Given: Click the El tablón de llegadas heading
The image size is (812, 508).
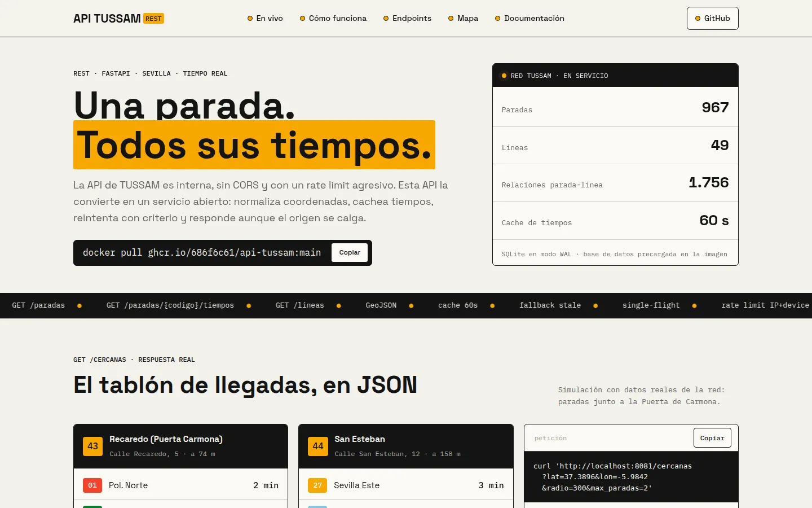Looking at the screenshot, I should [245, 385].
